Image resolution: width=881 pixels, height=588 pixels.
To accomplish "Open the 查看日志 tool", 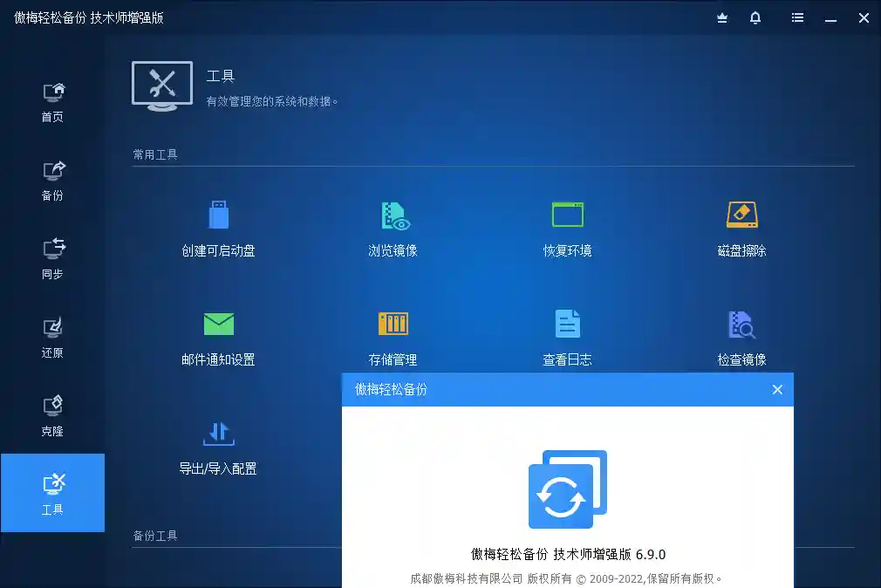I will pyautogui.click(x=567, y=338).
